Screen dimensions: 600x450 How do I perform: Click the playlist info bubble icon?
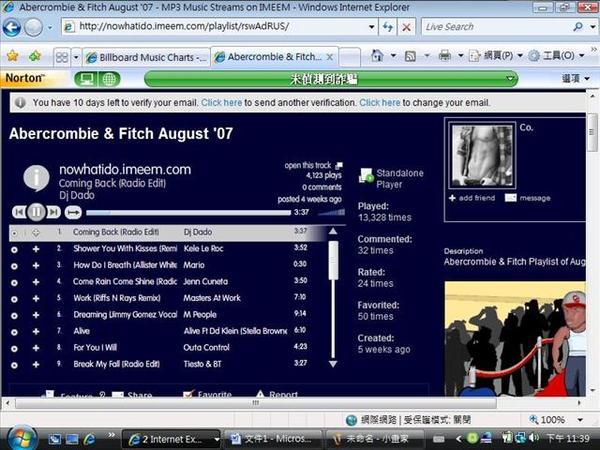pyautogui.click(x=36, y=178)
